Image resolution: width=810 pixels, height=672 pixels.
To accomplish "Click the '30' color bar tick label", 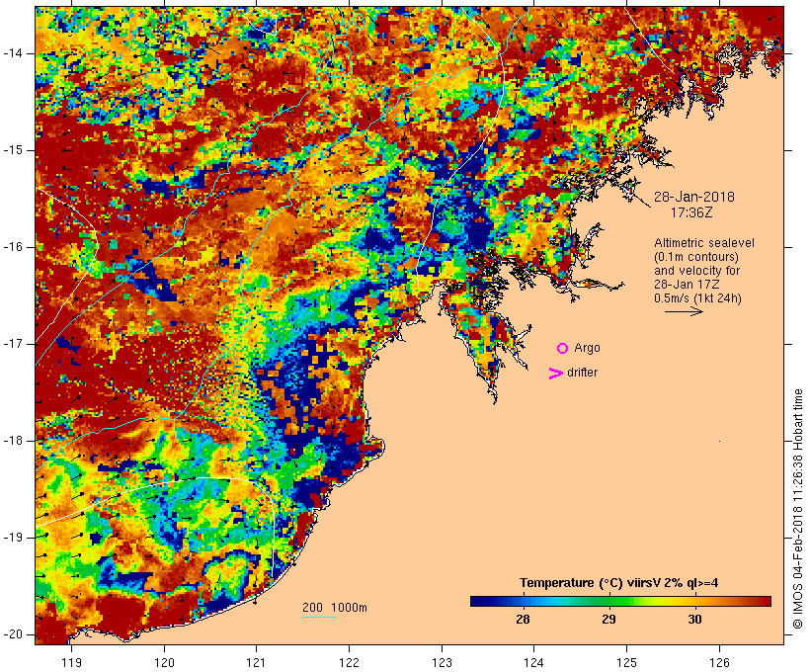I will coord(694,619).
